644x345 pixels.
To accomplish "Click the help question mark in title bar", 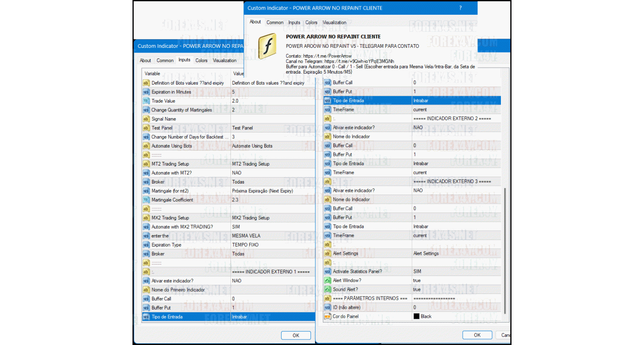I will click(x=460, y=8).
